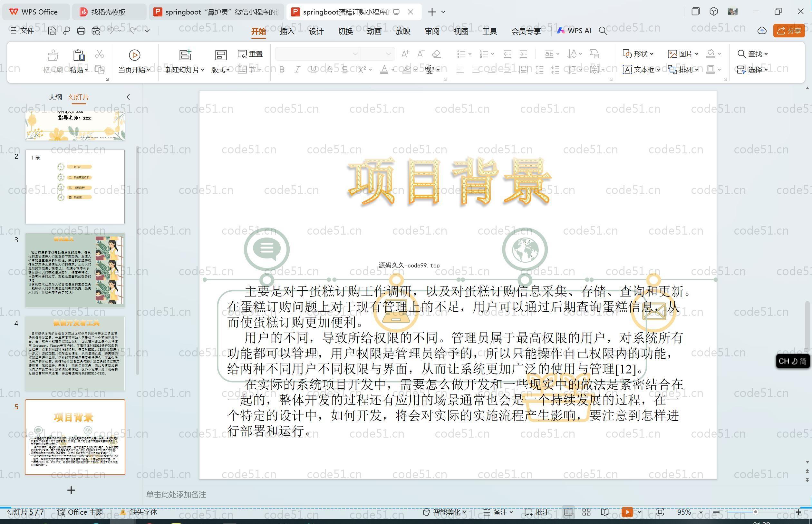Click the zoom out minus button
The image size is (812, 524).
coord(716,512)
